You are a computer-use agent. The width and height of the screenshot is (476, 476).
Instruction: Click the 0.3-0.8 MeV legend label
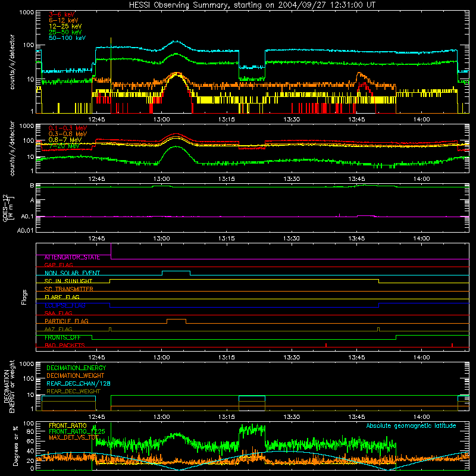click(68, 134)
